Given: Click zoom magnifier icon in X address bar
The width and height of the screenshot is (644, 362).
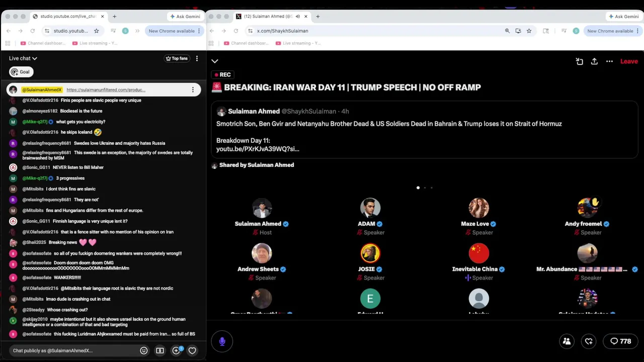Looking at the screenshot, I should click(507, 31).
